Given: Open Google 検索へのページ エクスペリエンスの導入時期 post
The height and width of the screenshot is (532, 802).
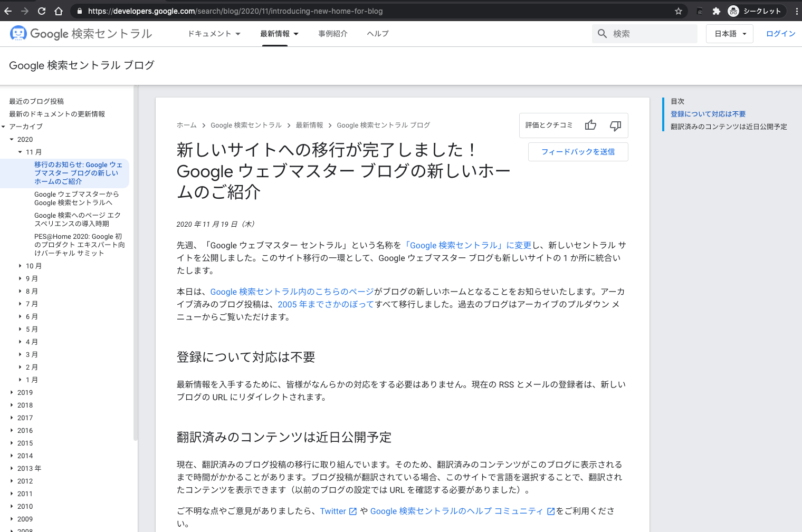Looking at the screenshot, I should coord(78,219).
